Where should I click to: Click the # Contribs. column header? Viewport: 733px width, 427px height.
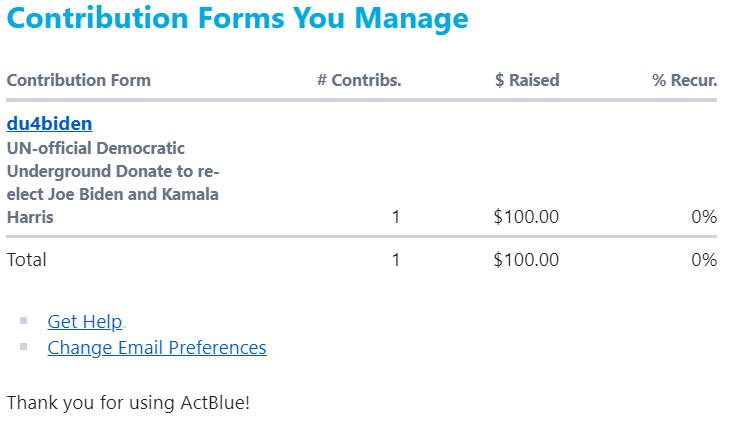(359, 80)
